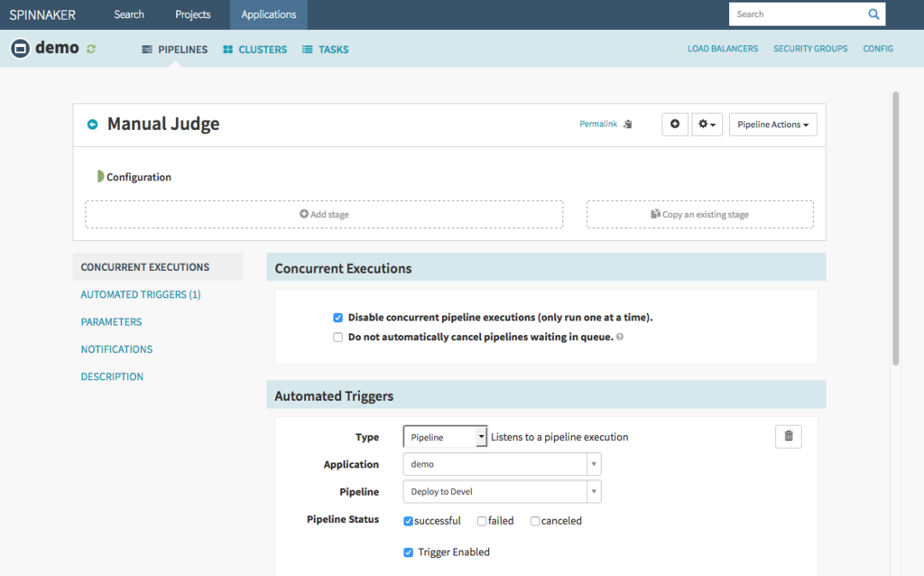Switch to the PIPELINES view
The height and width of the screenshot is (576, 924).
(x=175, y=50)
